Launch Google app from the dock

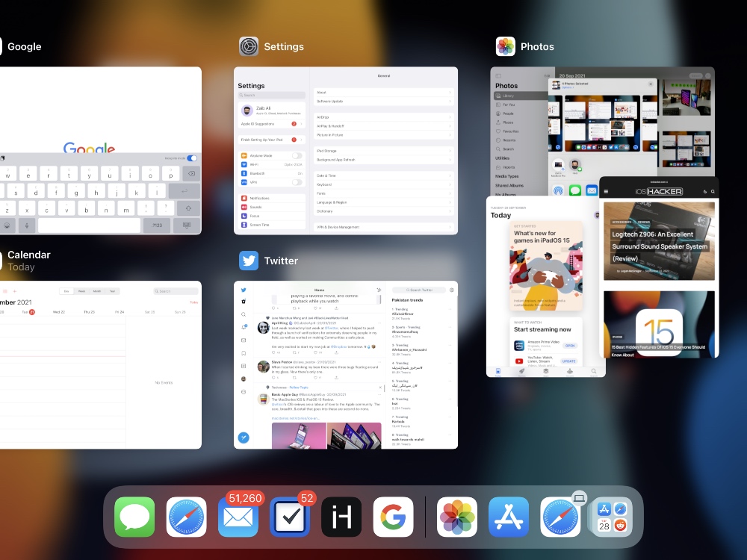pyautogui.click(x=393, y=517)
